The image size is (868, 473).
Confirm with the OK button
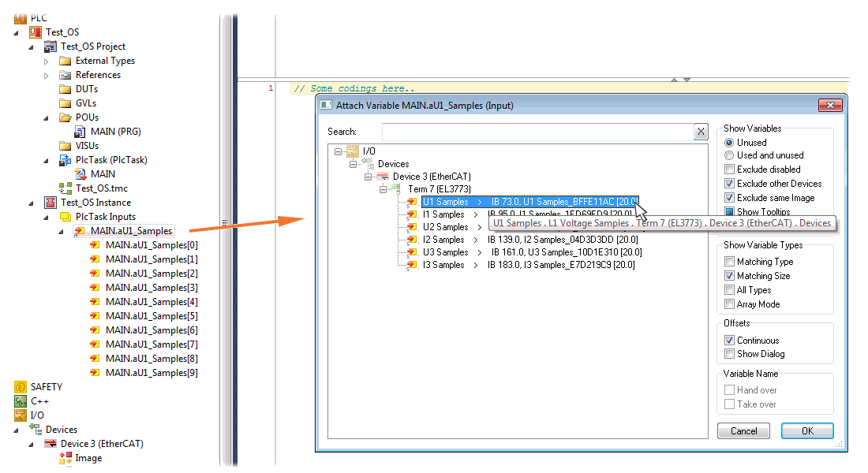click(807, 431)
